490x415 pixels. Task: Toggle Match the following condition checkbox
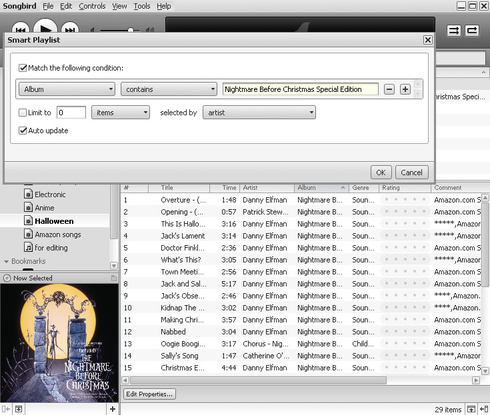click(23, 68)
